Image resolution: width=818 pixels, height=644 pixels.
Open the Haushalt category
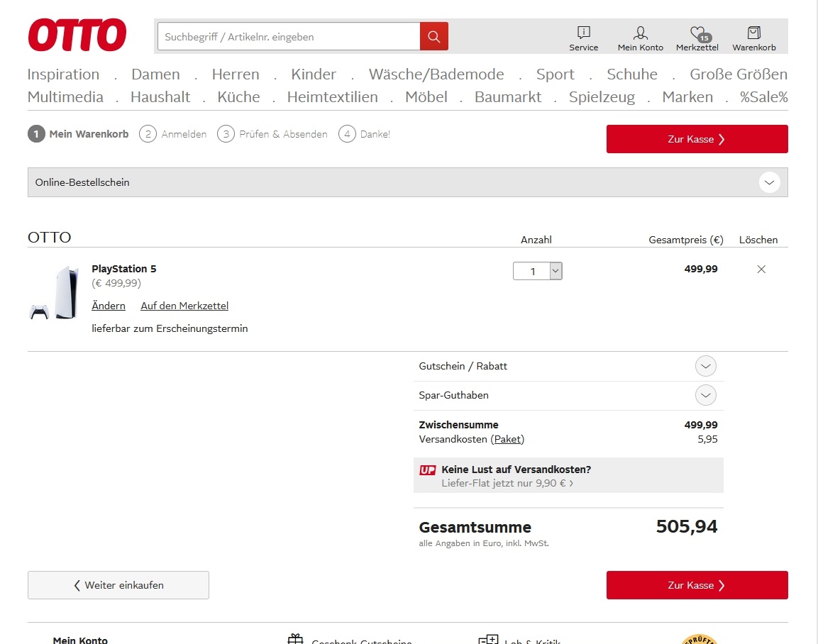pyautogui.click(x=160, y=97)
